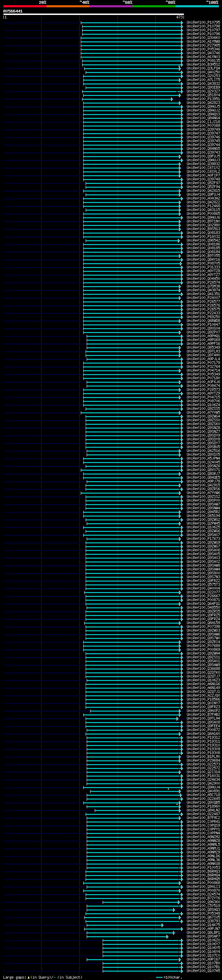Select the UniRef100_A3F6J6 label

[203, 382]
